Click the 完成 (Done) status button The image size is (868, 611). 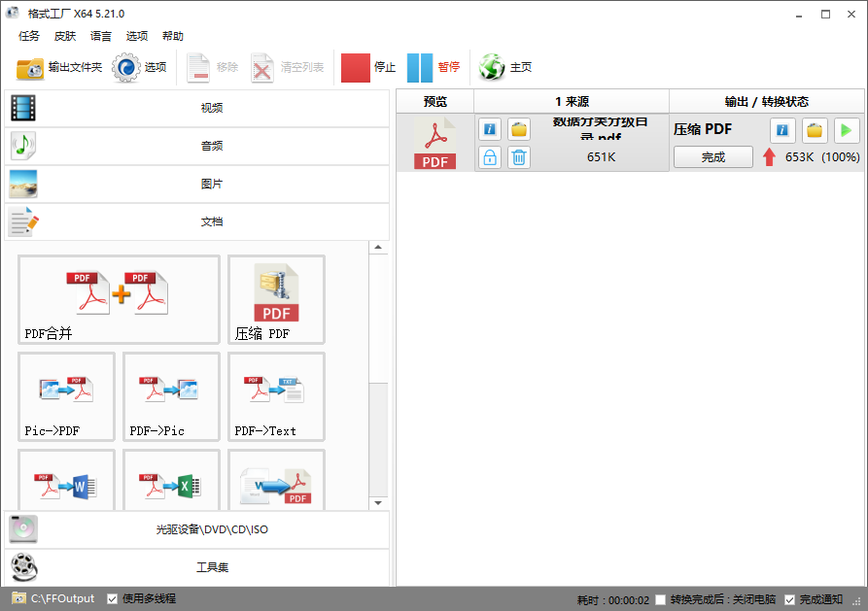(x=712, y=156)
